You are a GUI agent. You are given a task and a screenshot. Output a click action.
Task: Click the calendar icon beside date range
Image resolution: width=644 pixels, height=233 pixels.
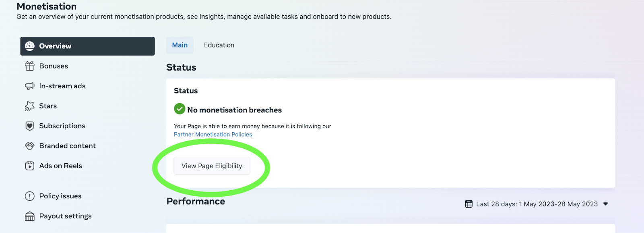[469, 204]
